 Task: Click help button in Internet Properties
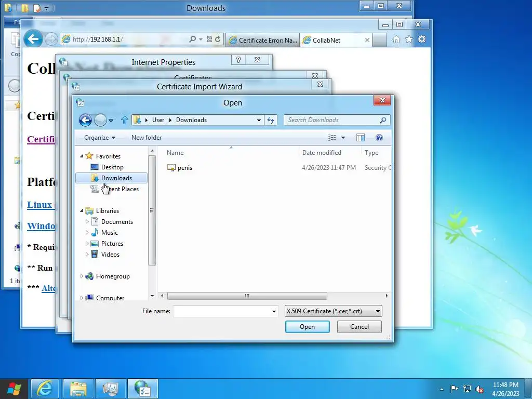(x=238, y=60)
